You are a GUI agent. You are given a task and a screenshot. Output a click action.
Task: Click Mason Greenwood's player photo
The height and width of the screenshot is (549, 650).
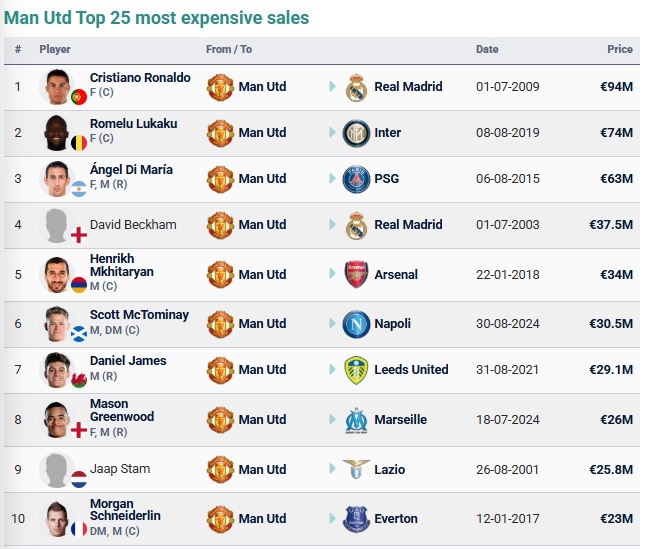(x=57, y=420)
